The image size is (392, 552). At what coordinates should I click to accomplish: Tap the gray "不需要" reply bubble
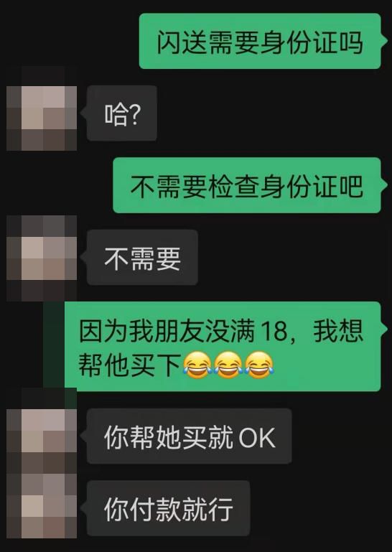point(142,258)
